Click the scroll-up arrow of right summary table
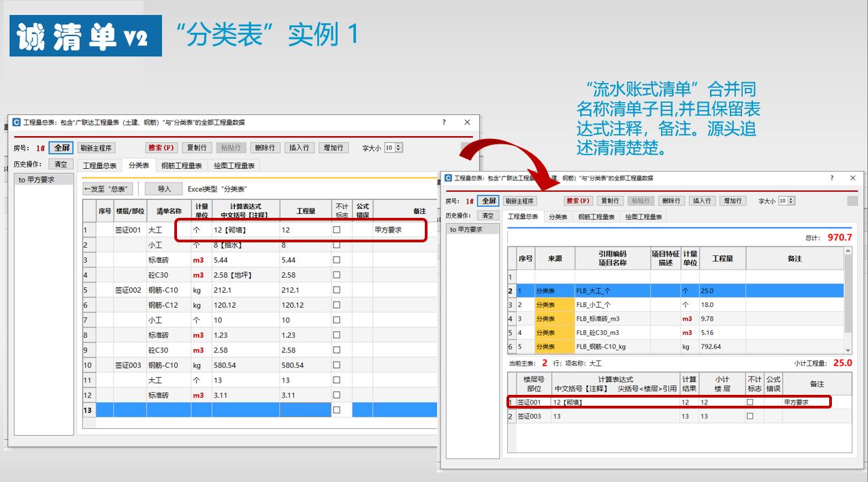Viewport: 868px width, 482px height. [x=848, y=252]
